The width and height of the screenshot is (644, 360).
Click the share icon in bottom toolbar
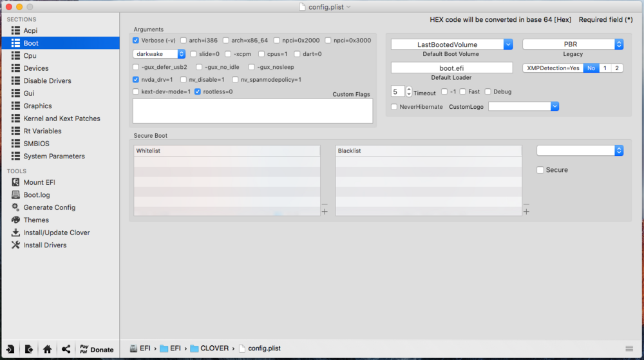66,349
